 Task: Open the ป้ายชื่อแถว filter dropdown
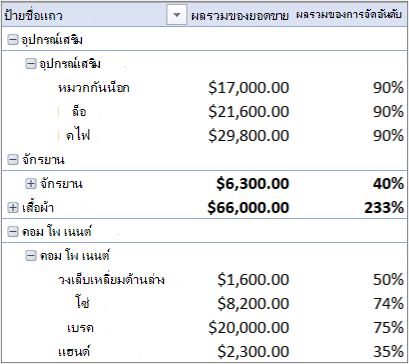pyautogui.click(x=177, y=15)
